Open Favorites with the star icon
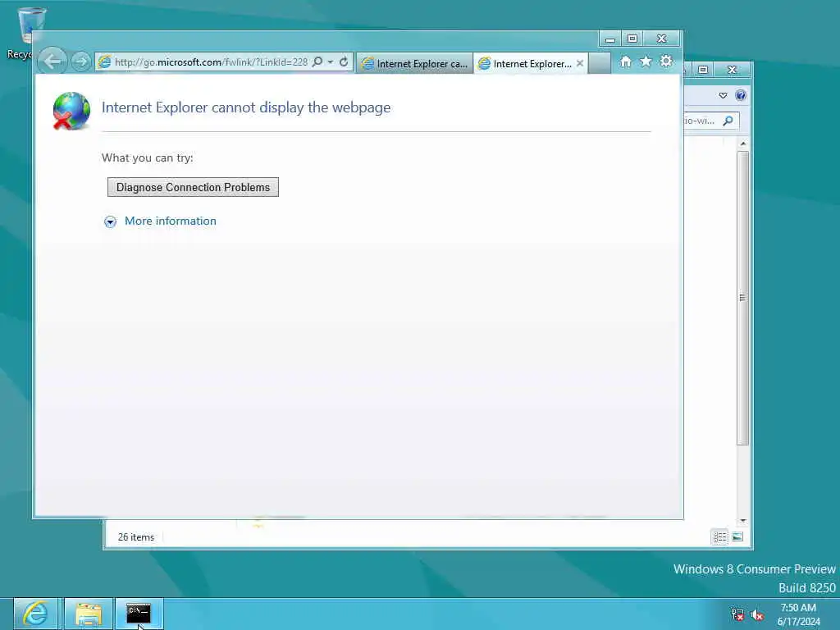The height and width of the screenshot is (630, 840). (x=646, y=62)
